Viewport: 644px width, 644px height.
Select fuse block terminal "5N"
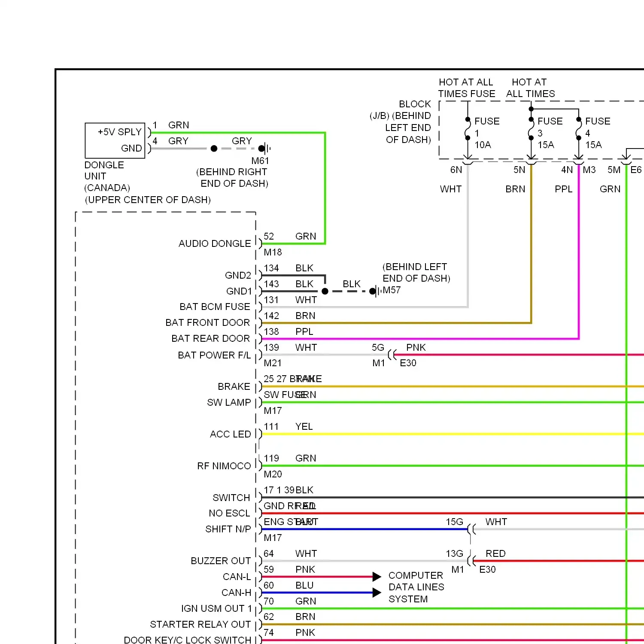pyautogui.click(x=519, y=170)
